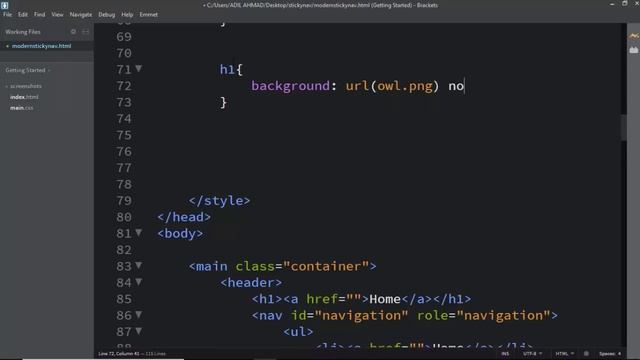Click split editor view icon
640x360 pixels.
(x=85, y=31)
